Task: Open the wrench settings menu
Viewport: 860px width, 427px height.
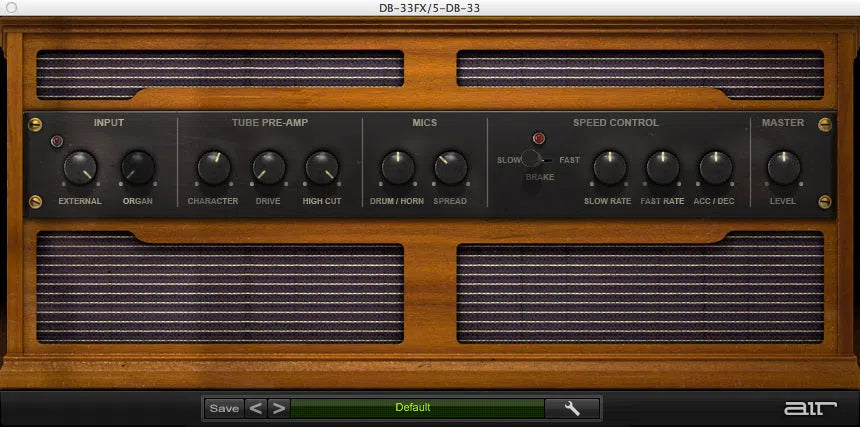Action: tap(572, 408)
